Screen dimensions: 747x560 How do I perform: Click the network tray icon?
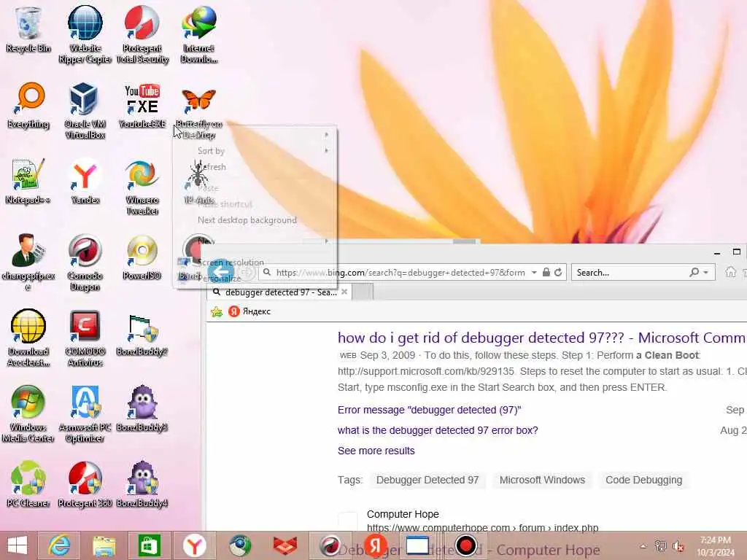coord(660,546)
